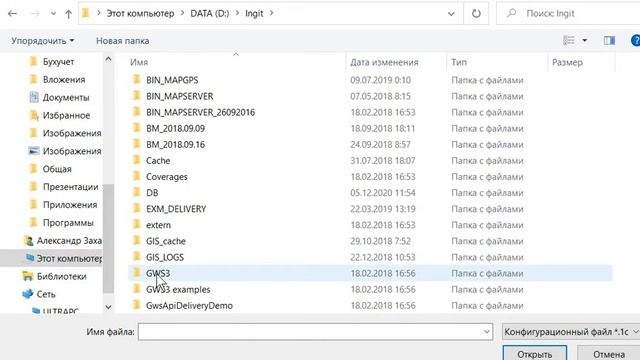This screenshot has width=640, height=360.
Task: Open Приложения in navigation pane
Action: tap(70, 205)
